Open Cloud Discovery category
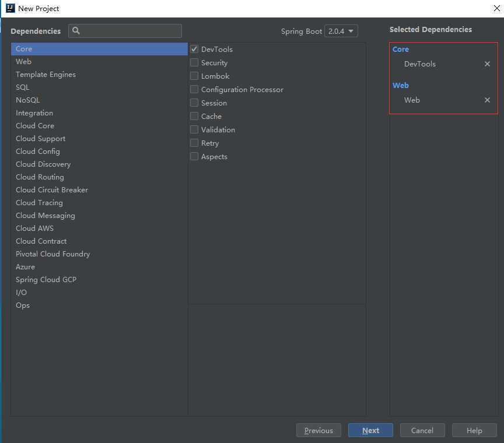504x443 pixels. point(99,164)
